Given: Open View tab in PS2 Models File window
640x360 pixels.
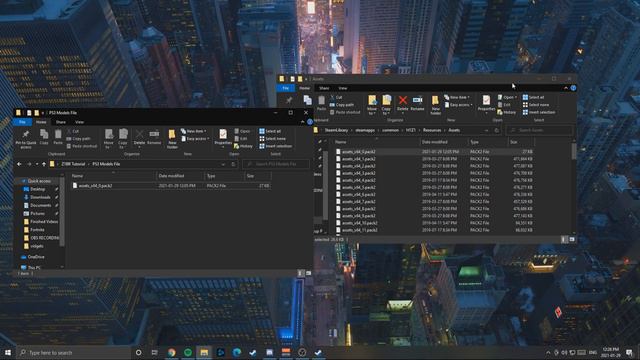Looking at the screenshot, I should point(79,122).
